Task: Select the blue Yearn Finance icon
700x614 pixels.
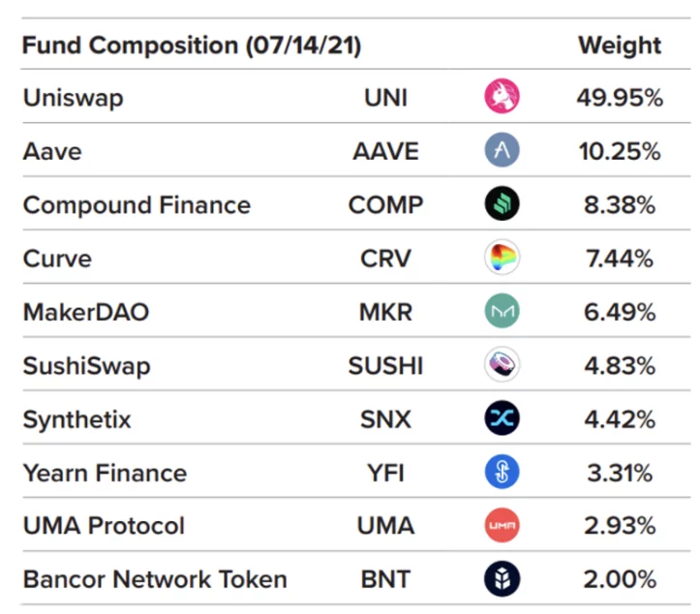Action: click(502, 472)
